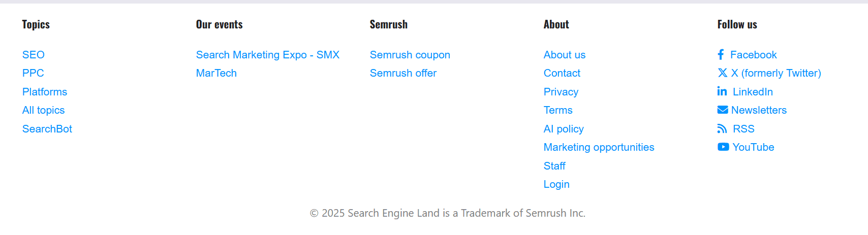The image size is (868, 235).
Task: Click the RSS feed icon
Action: pos(722,129)
